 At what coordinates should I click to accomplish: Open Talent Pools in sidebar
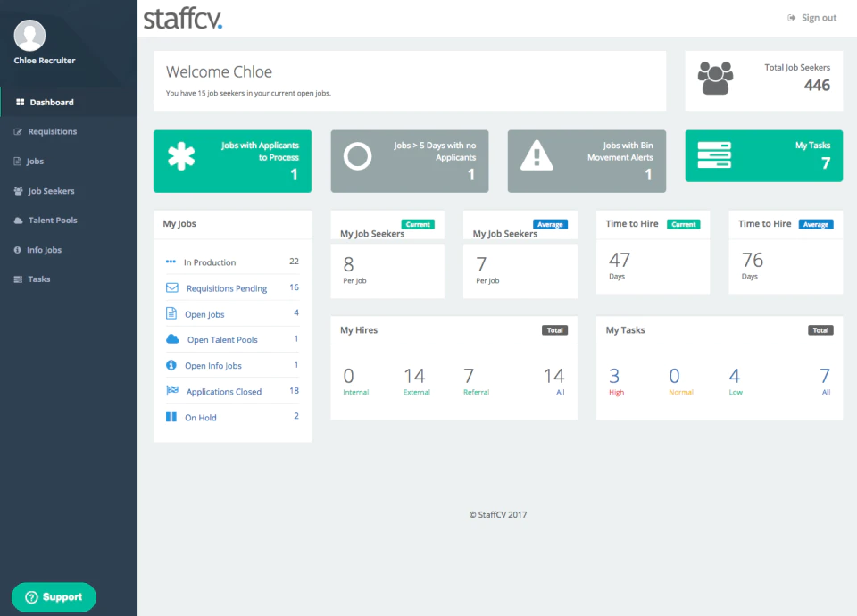point(69,221)
